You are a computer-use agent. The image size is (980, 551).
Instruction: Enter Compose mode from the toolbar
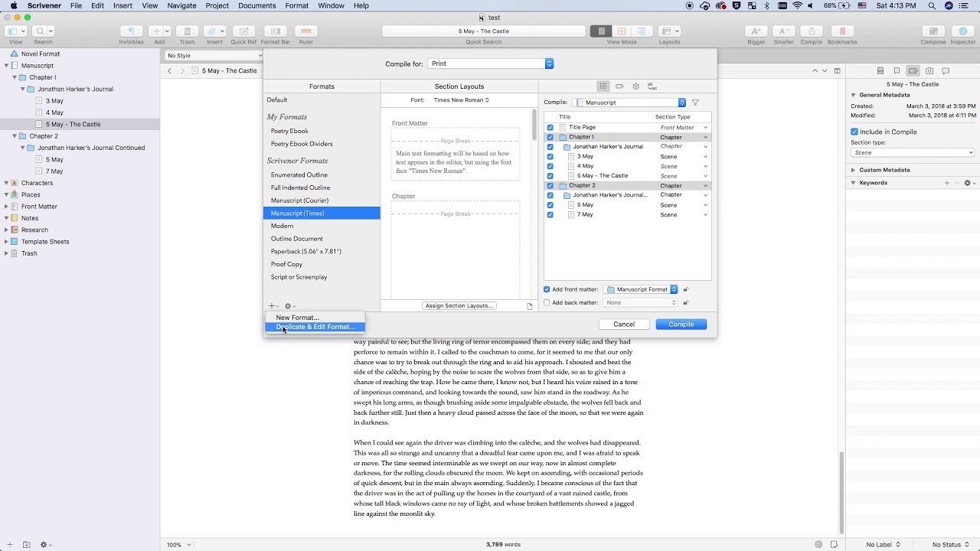[x=933, y=31]
